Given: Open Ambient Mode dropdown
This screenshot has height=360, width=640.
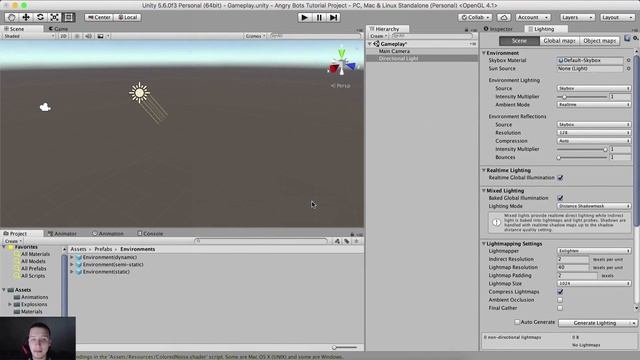Looking at the screenshot, I should click(x=594, y=104).
